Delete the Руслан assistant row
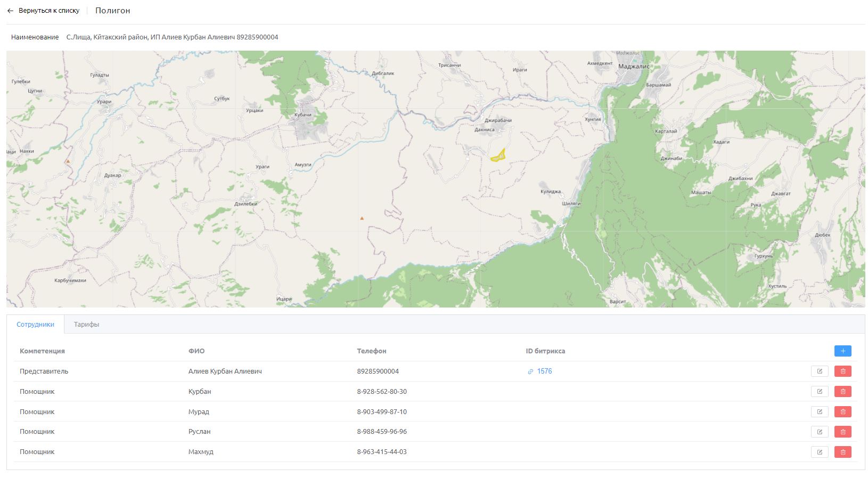The width and height of the screenshot is (868, 477). 843,432
